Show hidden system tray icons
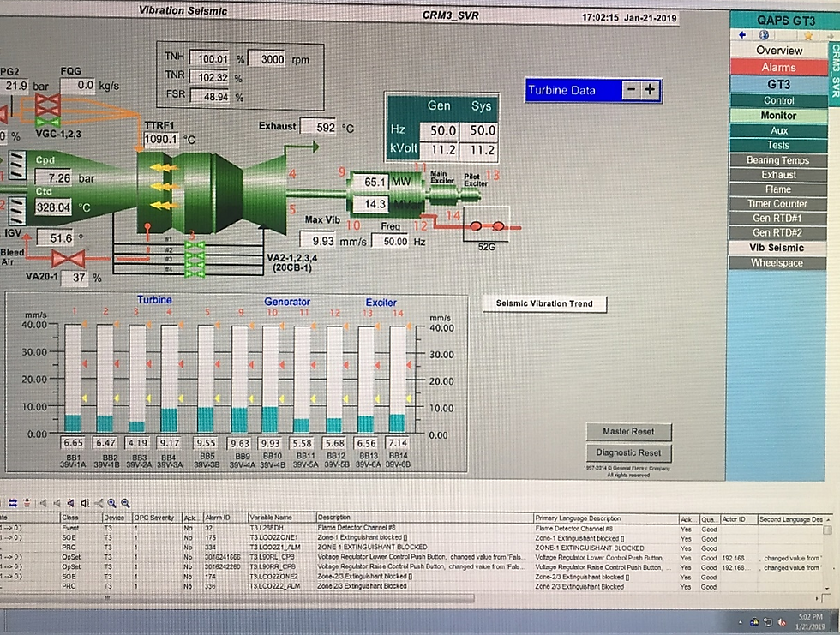 pos(741,622)
